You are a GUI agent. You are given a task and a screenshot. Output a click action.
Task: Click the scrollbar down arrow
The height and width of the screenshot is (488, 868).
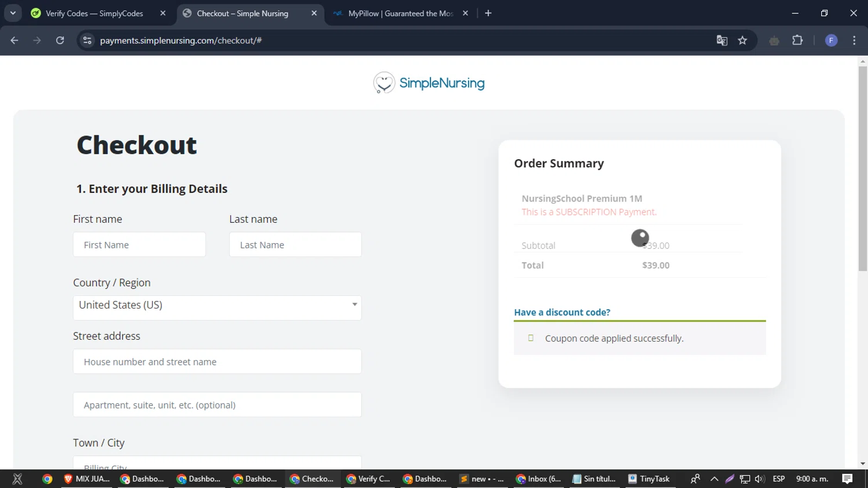(863, 464)
